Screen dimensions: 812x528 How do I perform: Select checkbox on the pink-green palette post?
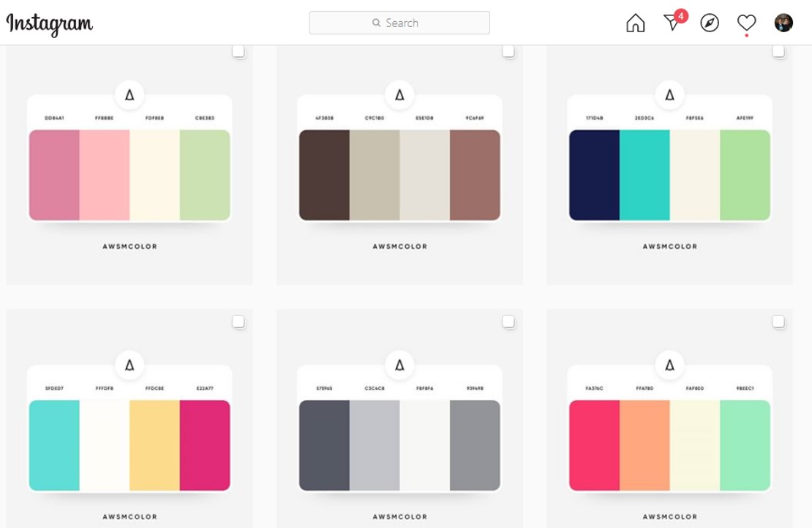pos(238,51)
